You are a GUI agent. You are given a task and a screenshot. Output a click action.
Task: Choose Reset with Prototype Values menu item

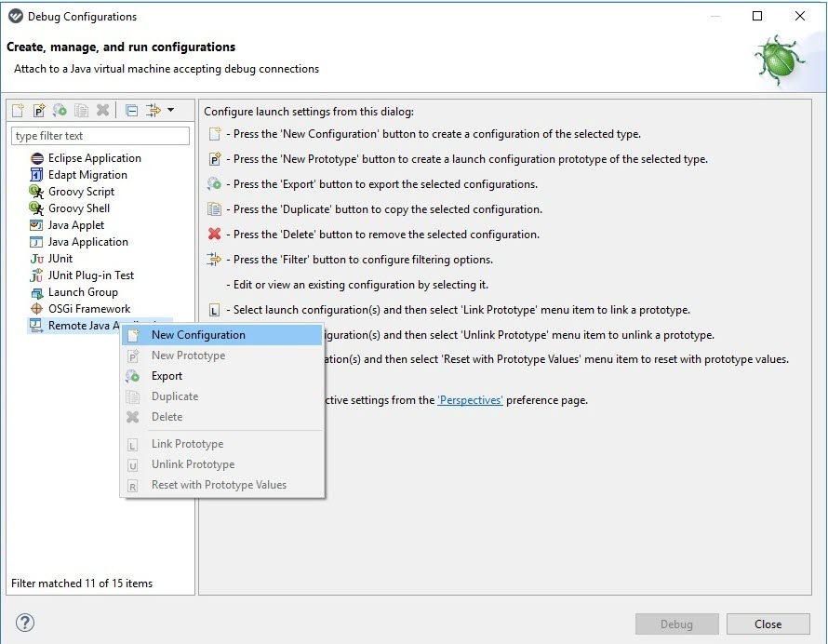pyautogui.click(x=221, y=485)
